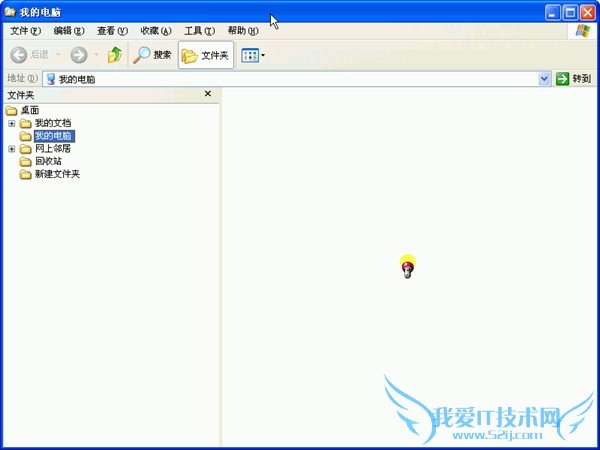The height and width of the screenshot is (450, 600).
Task: Click the Desktop folder icon in tree
Action: tap(11, 111)
